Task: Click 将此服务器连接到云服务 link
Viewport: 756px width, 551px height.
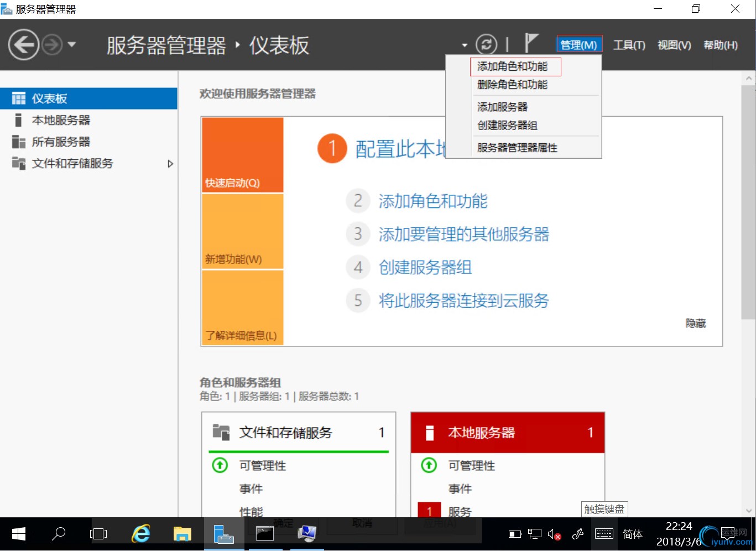Action: [464, 301]
